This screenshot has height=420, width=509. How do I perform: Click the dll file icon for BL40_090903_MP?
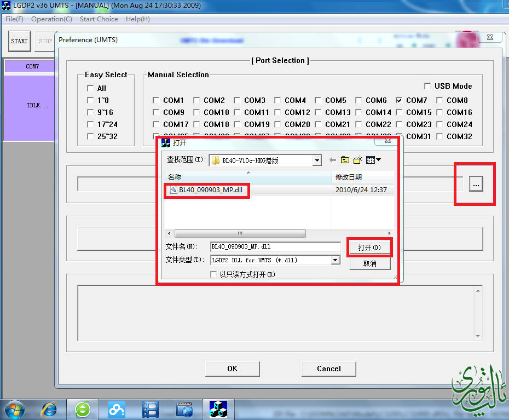click(173, 190)
